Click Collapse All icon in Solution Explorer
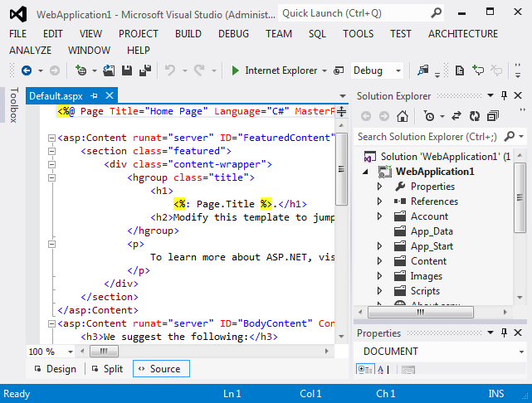This screenshot has width=532, height=403. click(x=492, y=116)
